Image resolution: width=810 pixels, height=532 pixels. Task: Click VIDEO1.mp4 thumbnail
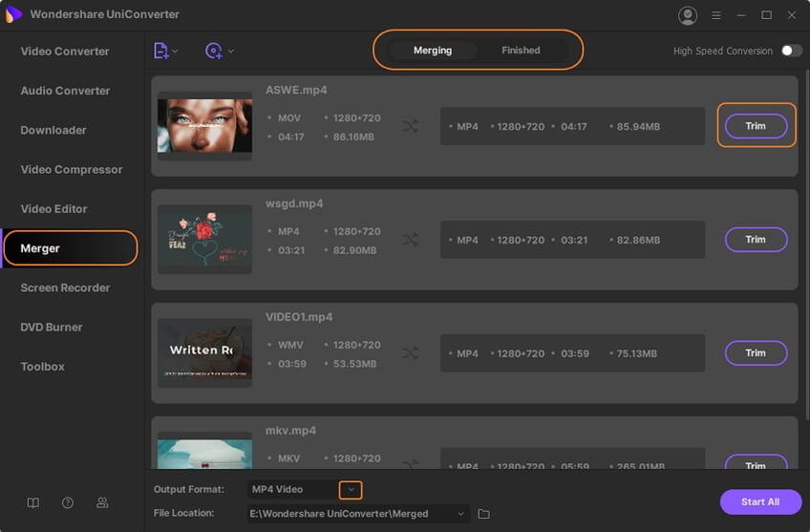coord(204,352)
